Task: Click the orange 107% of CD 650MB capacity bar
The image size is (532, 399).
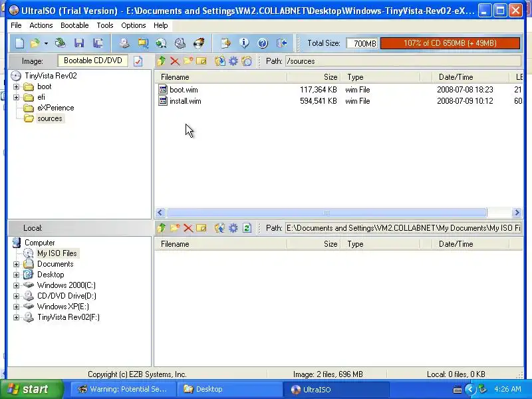Action: click(x=450, y=43)
